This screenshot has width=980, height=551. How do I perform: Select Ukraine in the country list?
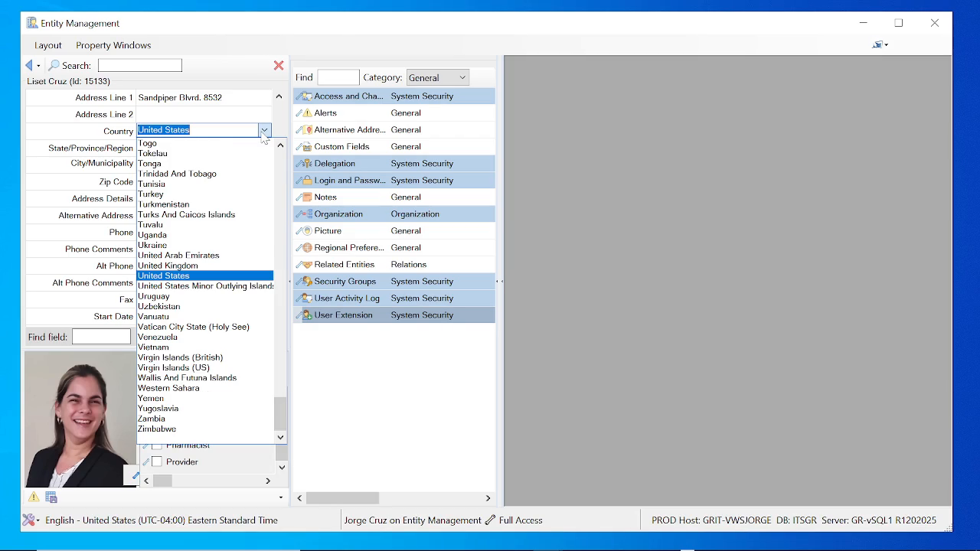152,246
